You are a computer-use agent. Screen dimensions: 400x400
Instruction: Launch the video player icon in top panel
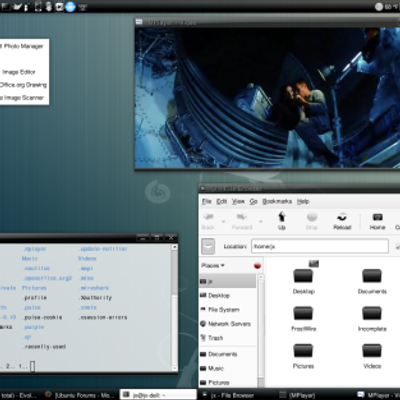[x=59, y=6]
